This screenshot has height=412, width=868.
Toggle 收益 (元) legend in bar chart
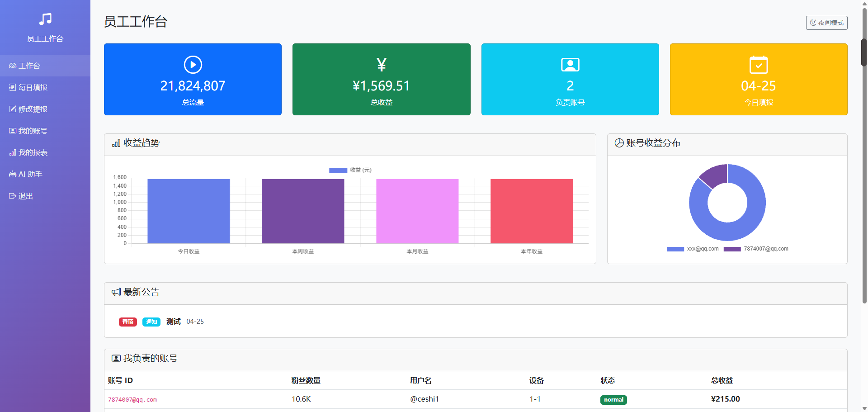pyautogui.click(x=350, y=170)
